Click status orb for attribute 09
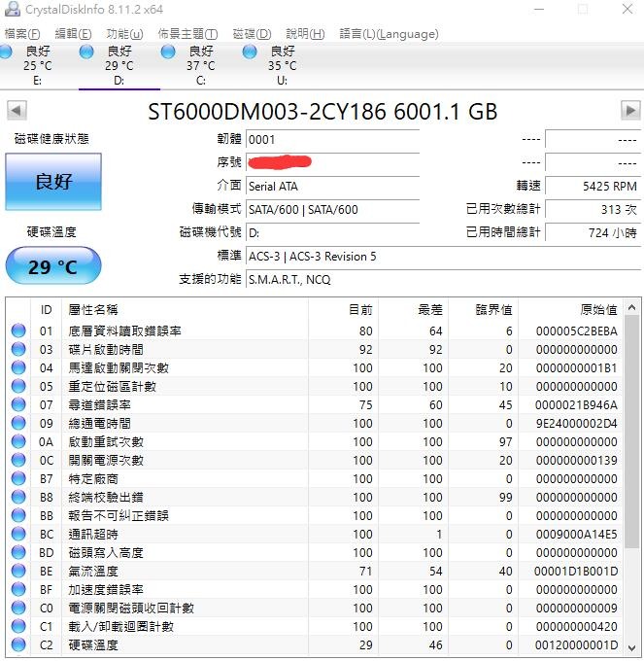This screenshot has width=644, height=661. (18, 423)
